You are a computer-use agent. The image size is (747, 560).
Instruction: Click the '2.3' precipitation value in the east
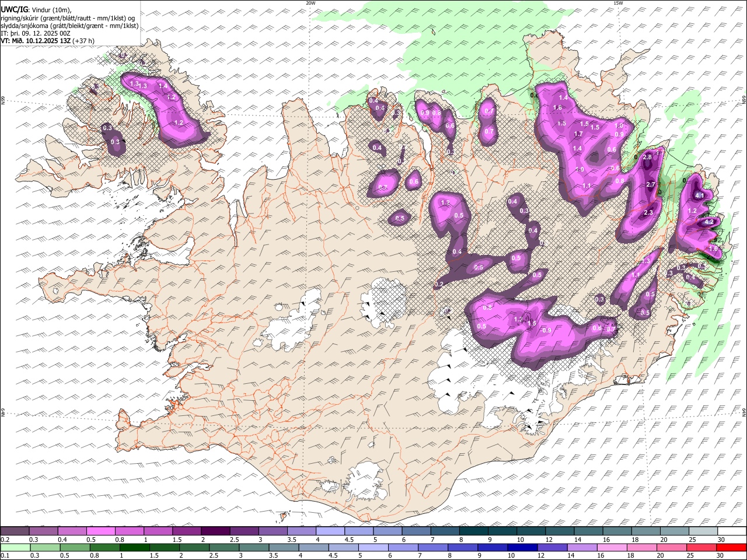coord(648,213)
